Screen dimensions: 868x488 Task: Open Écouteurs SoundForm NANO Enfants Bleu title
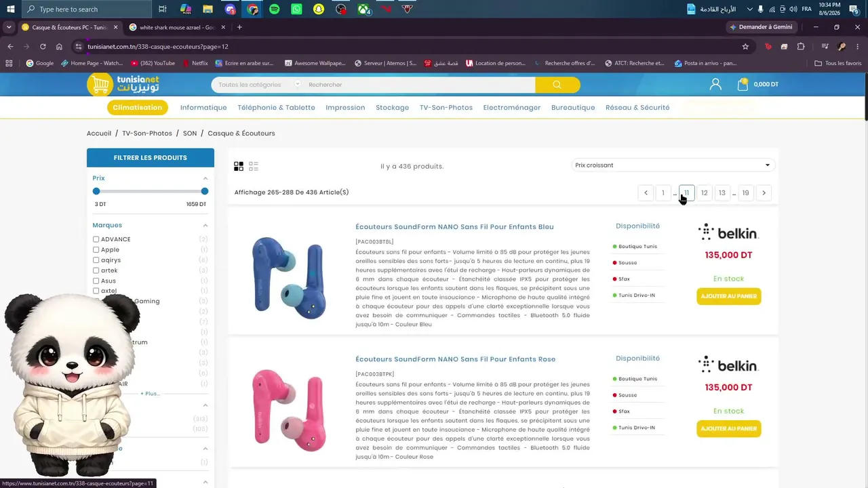tap(454, 226)
